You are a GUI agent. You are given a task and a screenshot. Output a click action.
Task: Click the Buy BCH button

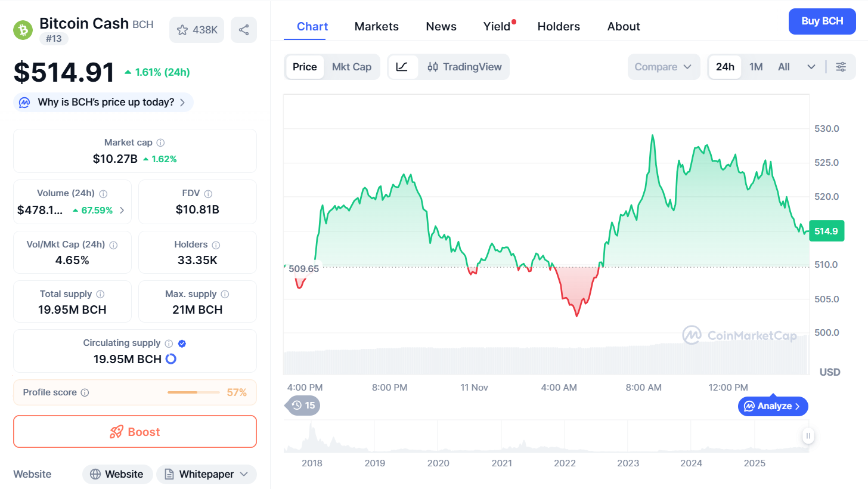pos(822,21)
